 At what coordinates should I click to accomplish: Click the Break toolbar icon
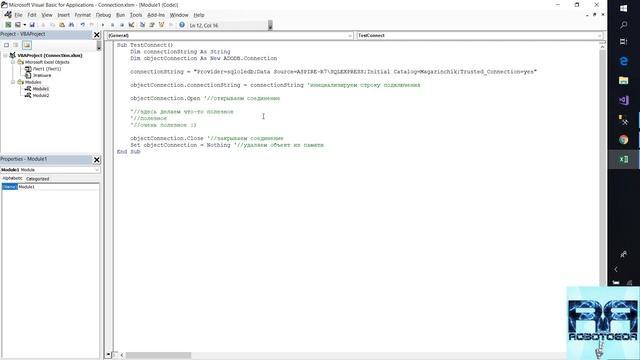[112, 25]
